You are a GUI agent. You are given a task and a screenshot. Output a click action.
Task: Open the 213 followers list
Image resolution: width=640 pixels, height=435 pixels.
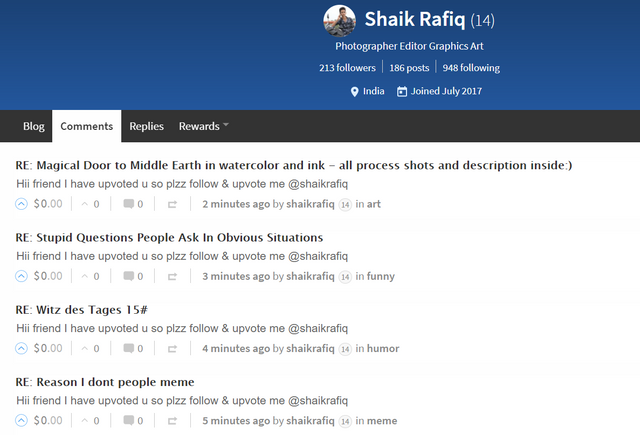pos(347,68)
